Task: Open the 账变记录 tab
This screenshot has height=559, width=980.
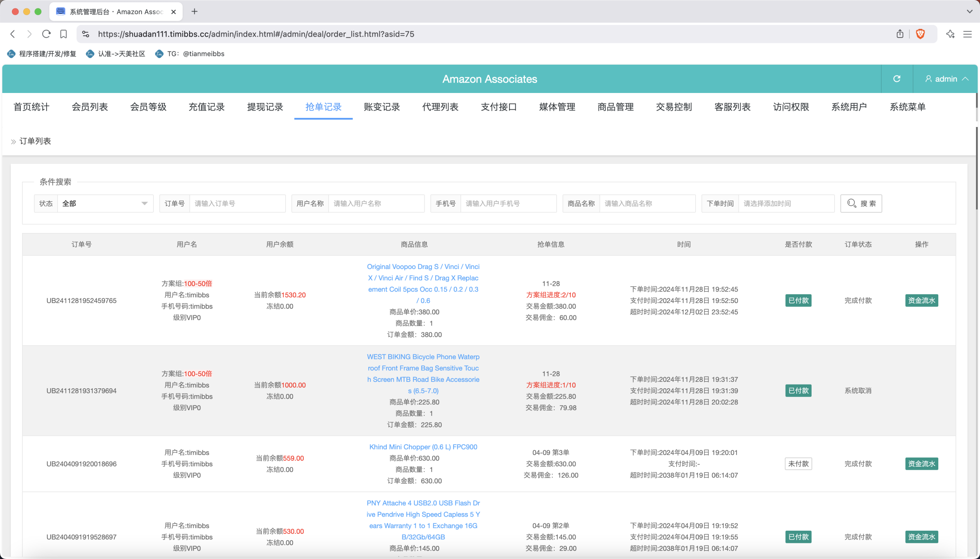Action: (x=382, y=107)
